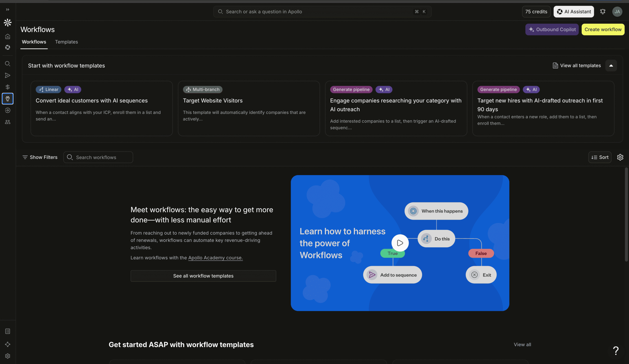Open the Target Website Visitors template card
Viewport: 629px width, 364px height.
[x=249, y=109]
